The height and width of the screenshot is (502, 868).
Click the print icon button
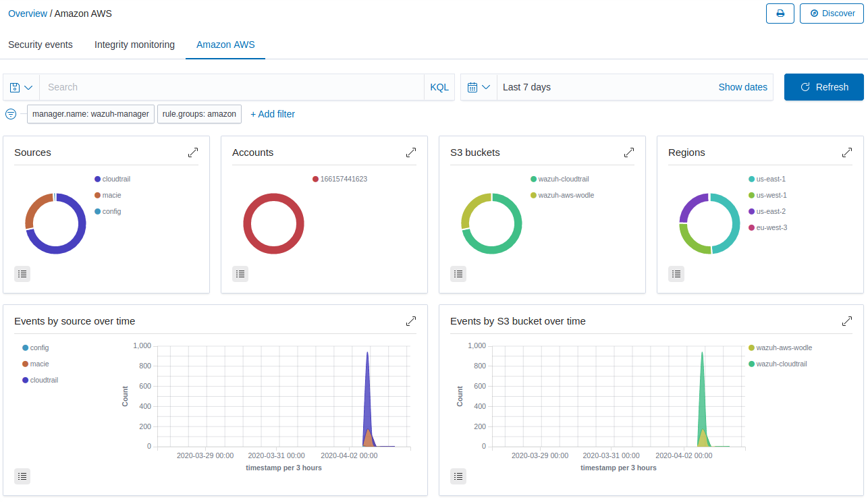pos(780,13)
